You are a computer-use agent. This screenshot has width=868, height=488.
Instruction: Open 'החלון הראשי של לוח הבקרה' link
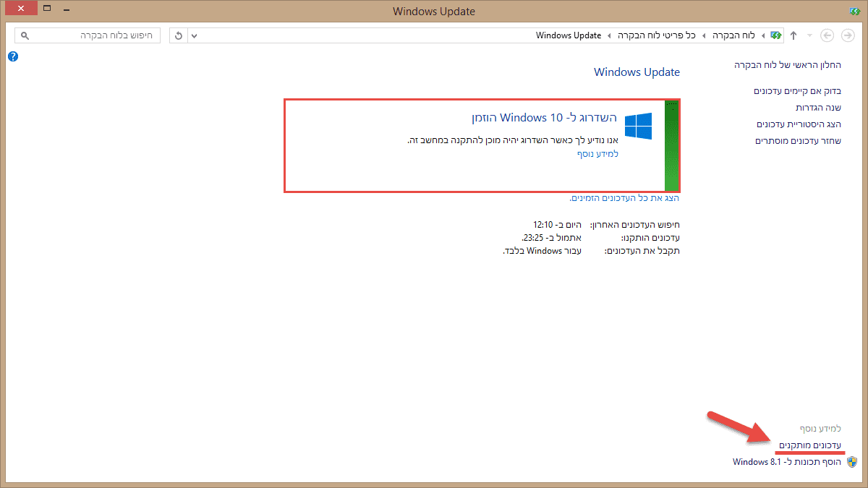pos(788,65)
